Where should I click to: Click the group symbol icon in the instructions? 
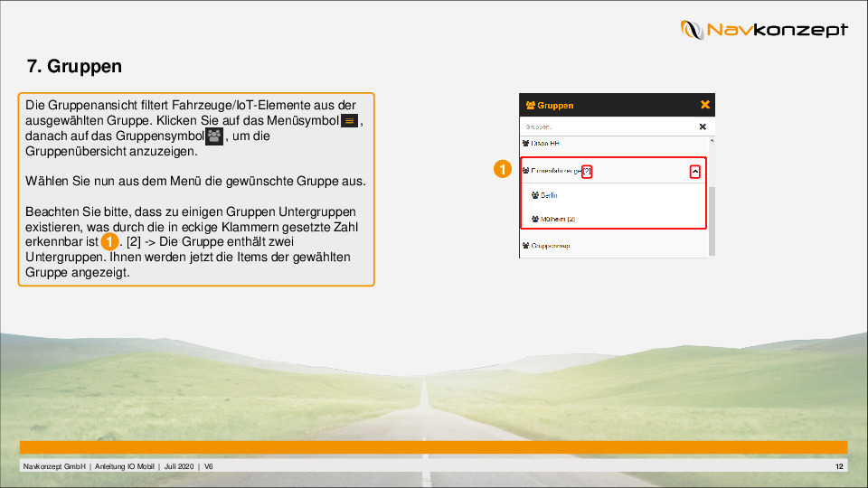click(x=214, y=136)
